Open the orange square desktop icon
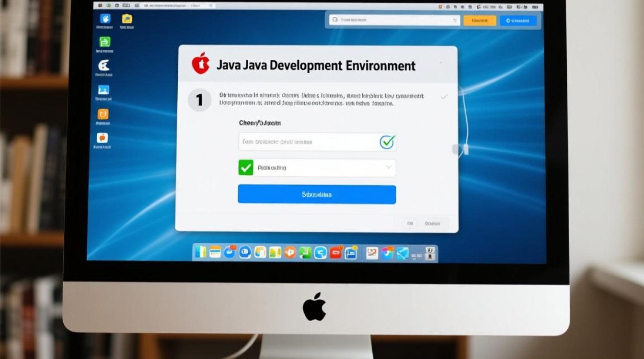 (x=103, y=114)
